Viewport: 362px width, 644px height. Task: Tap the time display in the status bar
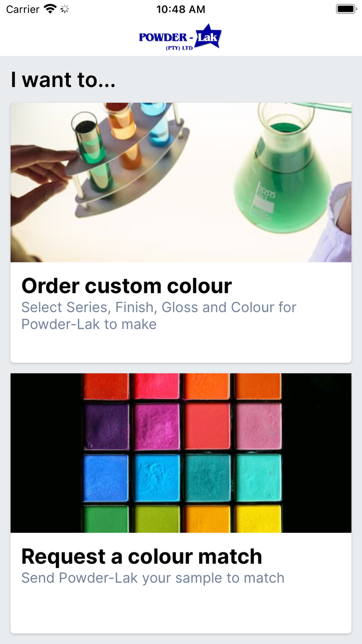(x=180, y=9)
